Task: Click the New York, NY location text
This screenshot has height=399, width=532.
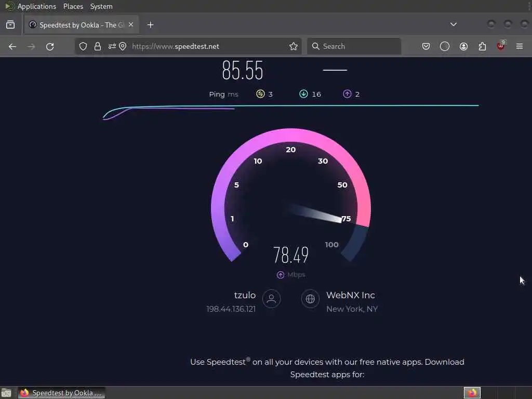Action: click(352, 309)
